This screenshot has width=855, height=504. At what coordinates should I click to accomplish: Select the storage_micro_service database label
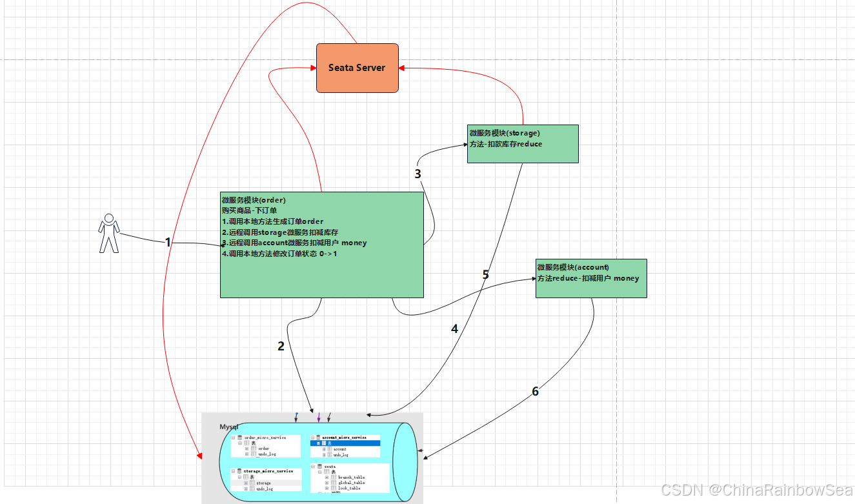[x=268, y=471]
